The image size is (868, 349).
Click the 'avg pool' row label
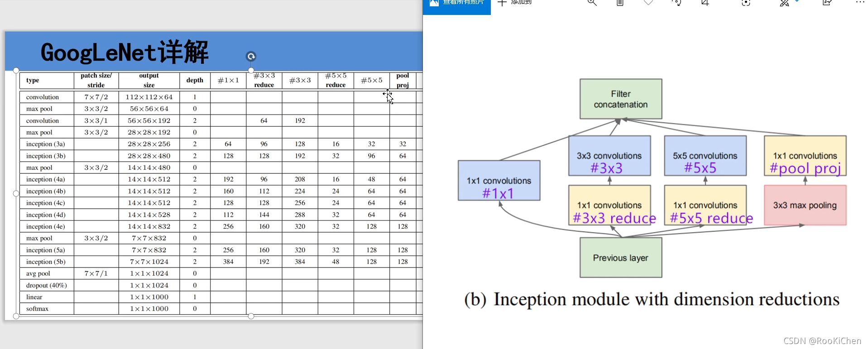[x=38, y=273]
